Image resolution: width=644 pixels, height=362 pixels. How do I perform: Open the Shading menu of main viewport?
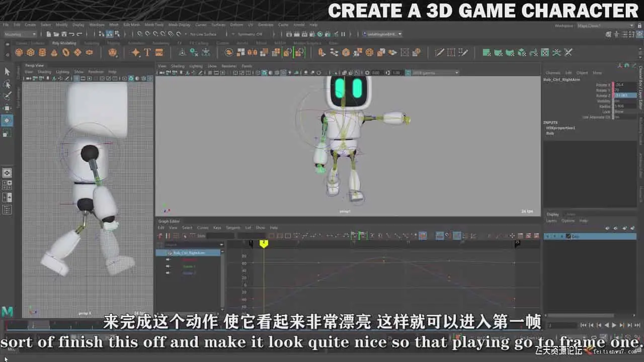[178, 66]
